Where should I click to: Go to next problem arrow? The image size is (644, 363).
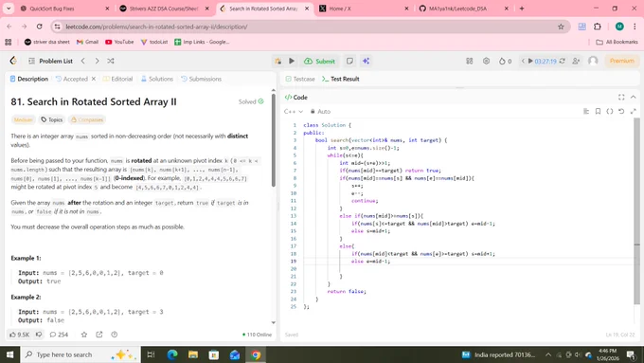click(97, 61)
